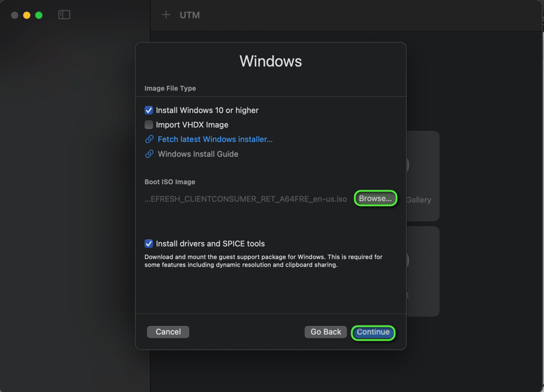Viewport: 544px width, 392px height.
Task: Click the SPICE tools description text
Action: pos(263,261)
